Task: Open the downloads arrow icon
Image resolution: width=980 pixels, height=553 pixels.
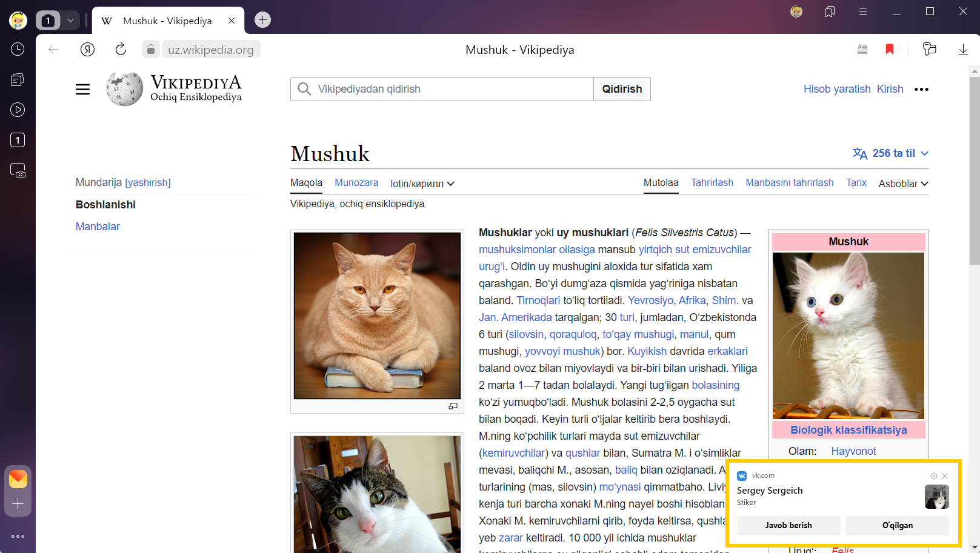Action: tap(962, 50)
